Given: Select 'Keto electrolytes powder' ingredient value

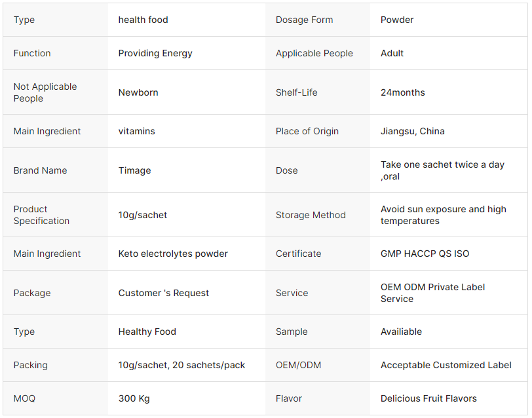Looking at the screenshot, I should coord(173,254).
